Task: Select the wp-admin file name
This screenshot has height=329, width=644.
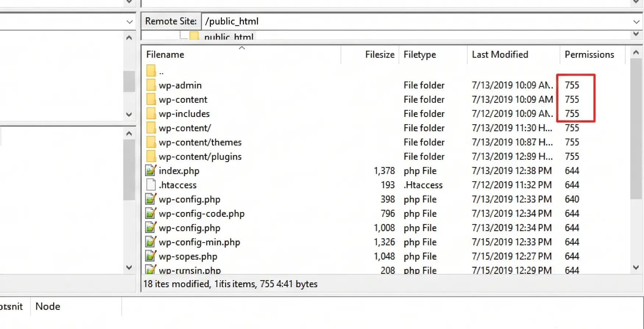Action: pos(180,85)
